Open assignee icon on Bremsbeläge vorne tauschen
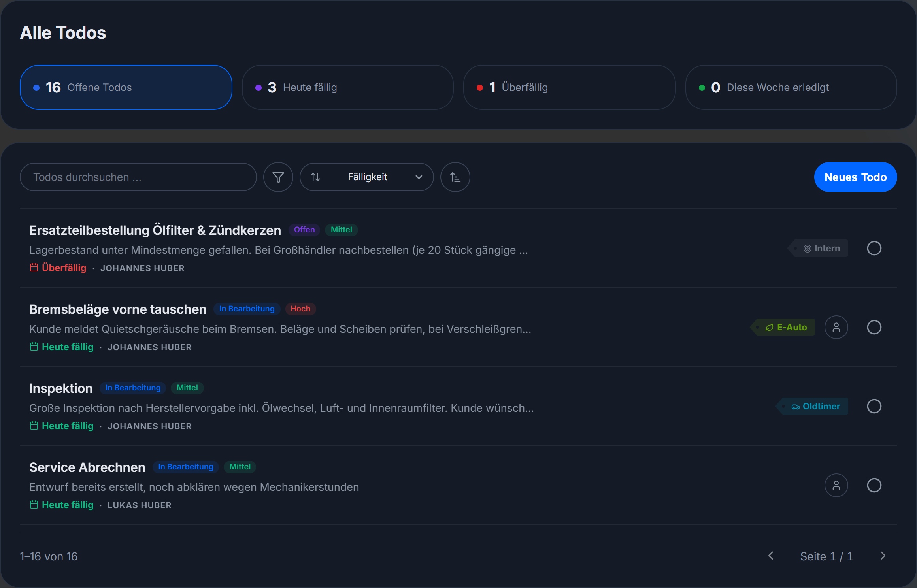The height and width of the screenshot is (588, 917). click(x=836, y=327)
